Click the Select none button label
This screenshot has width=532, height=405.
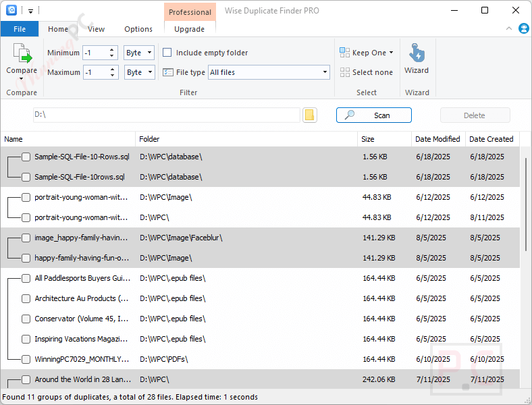pos(372,72)
